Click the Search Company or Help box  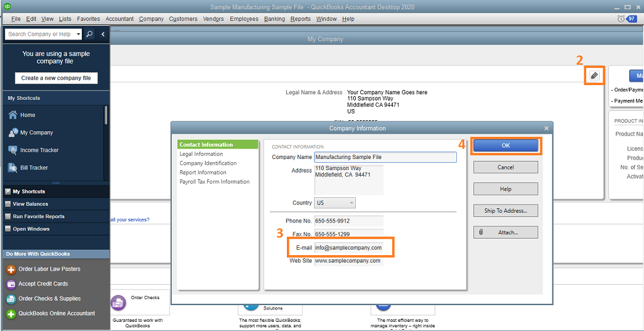39,34
